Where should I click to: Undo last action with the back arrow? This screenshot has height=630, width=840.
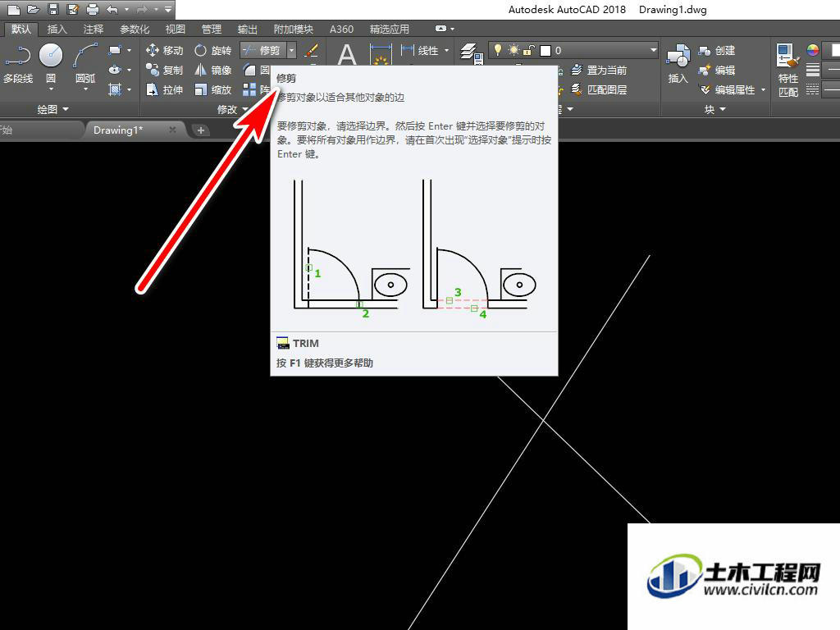(112, 9)
